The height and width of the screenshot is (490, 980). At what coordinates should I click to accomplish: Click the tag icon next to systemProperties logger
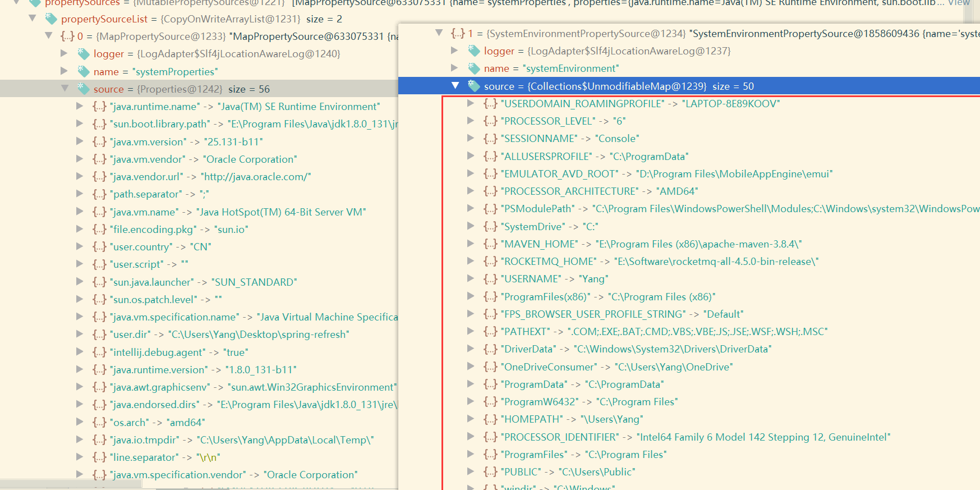point(84,54)
